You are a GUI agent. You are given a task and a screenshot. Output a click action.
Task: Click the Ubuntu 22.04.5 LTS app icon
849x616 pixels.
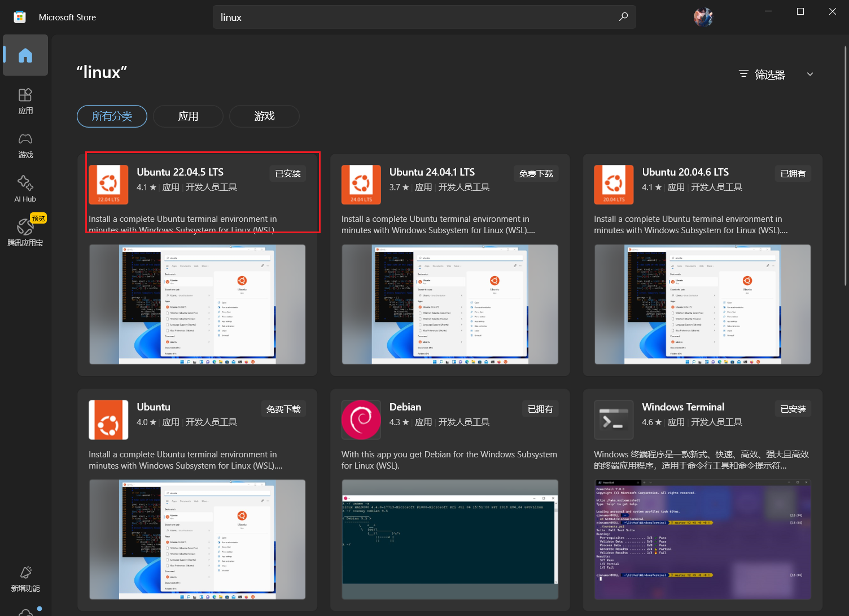pyautogui.click(x=108, y=185)
